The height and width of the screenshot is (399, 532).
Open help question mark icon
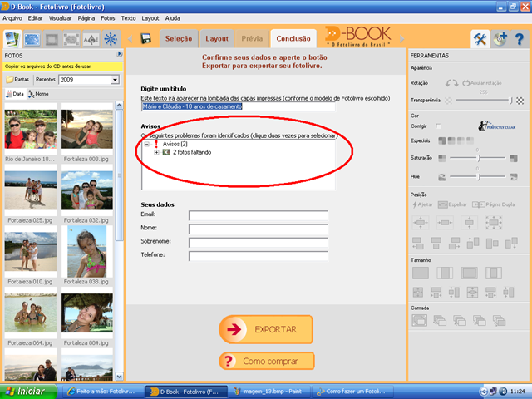tap(519, 39)
